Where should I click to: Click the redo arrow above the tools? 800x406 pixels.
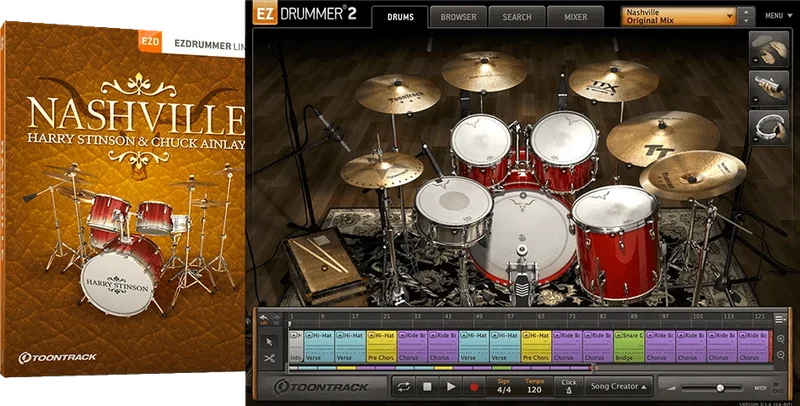click(276, 319)
